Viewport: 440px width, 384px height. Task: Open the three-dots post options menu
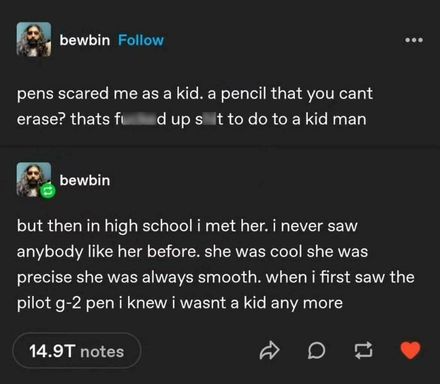414,40
